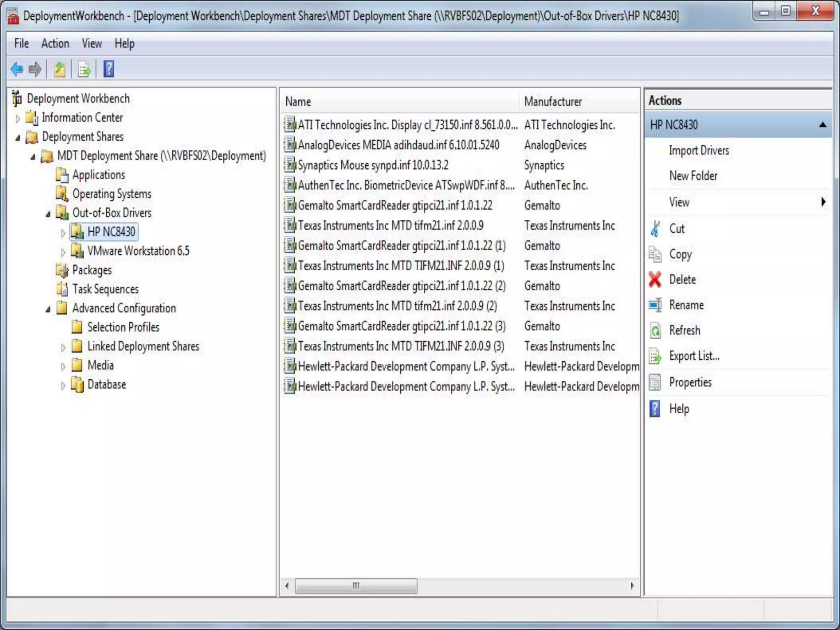Click the scrollbar right arrow
Viewport: 840px width, 630px height.
[x=632, y=586]
